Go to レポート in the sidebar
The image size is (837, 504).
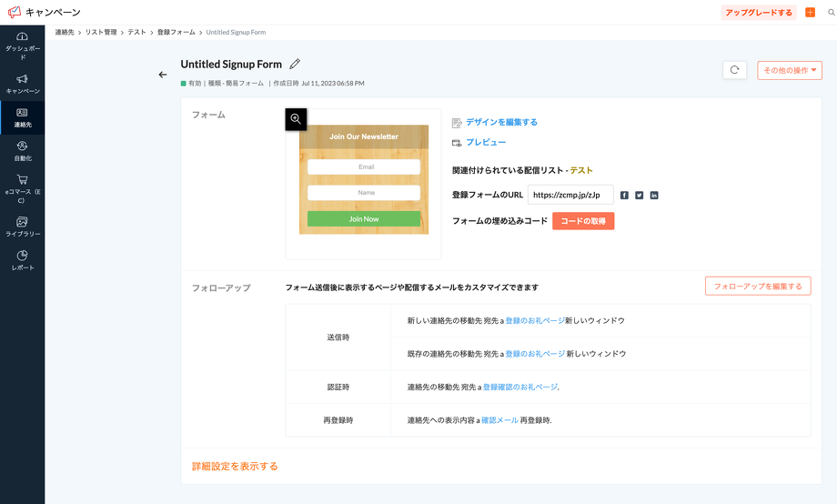(22, 261)
